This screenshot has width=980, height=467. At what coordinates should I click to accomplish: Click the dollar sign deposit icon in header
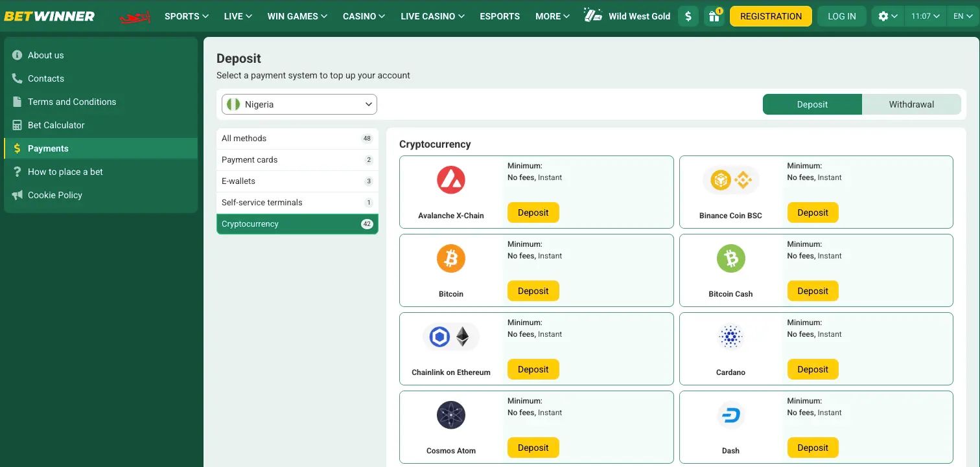click(x=688, y=16)
